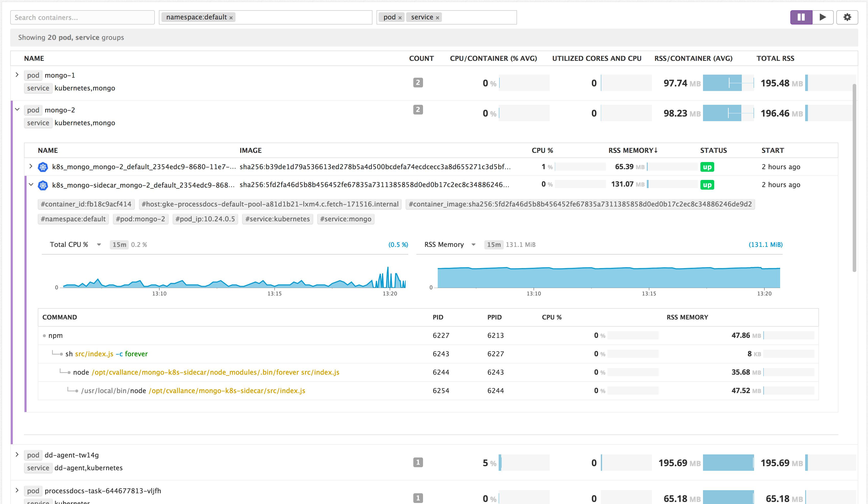Collapse the mongo-sidecar container details
The width and height of the screenshot is (868, 504).
click(x=30, y=185)
